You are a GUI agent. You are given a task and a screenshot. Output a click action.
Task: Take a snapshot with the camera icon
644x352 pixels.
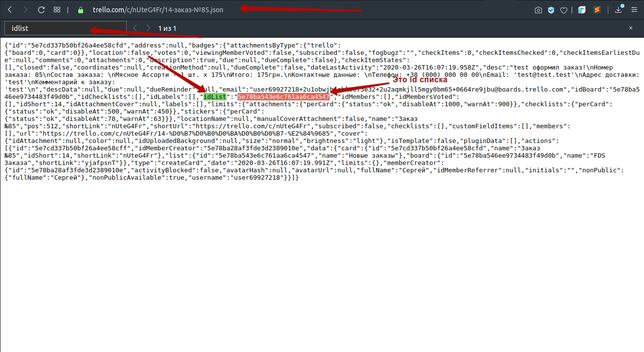click(x=538, y=10)
